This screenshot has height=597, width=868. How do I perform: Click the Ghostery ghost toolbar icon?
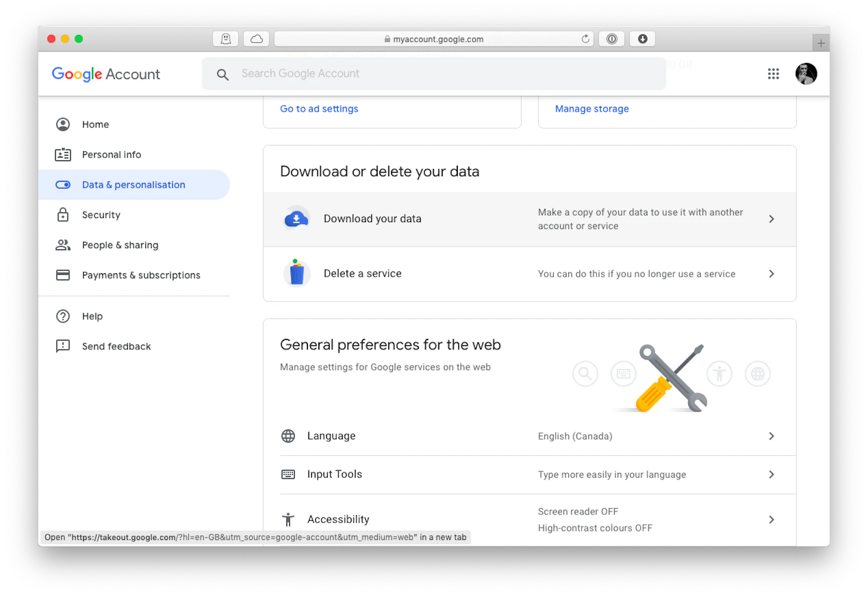pyautogui.click(x=225, y=39)
